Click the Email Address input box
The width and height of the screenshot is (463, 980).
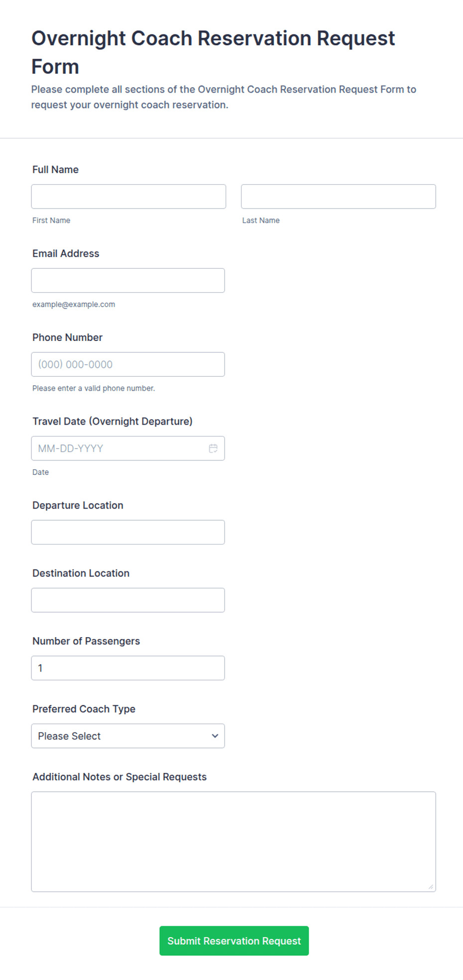(128, 281)
